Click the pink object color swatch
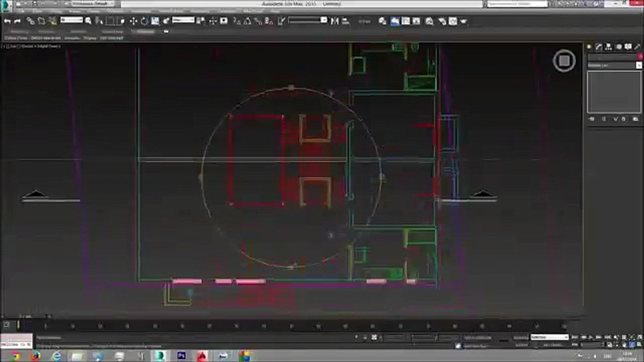The width and height of the screenshot is (644, 362). pos(640,57)
